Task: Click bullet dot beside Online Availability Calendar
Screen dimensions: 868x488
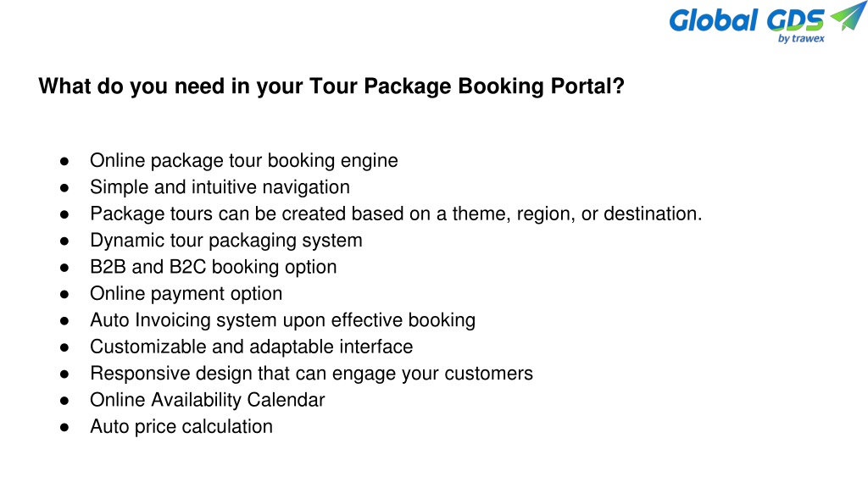Action: coord(64,401)
